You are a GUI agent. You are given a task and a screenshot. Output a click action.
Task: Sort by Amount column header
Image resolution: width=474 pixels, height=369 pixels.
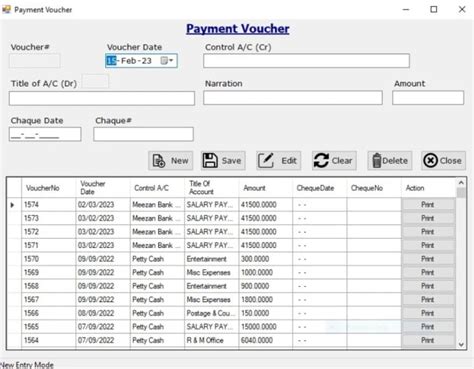[266, 188]
